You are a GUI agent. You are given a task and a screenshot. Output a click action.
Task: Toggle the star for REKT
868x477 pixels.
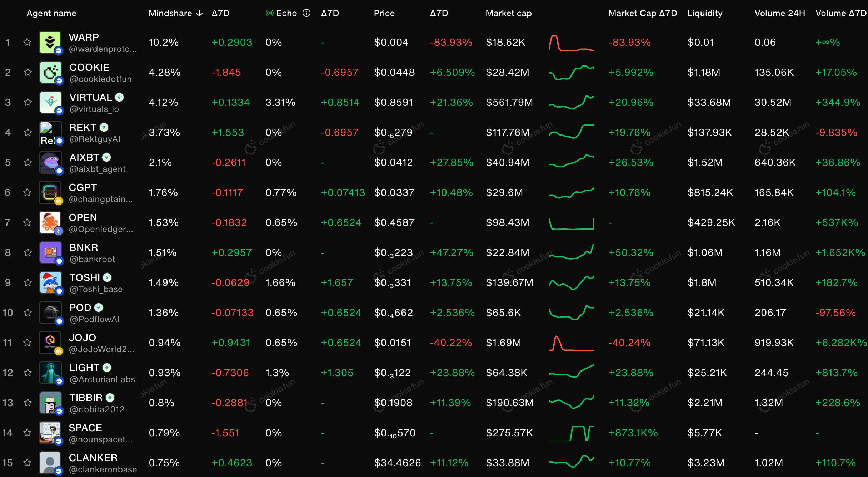click(x=28, y=132)
